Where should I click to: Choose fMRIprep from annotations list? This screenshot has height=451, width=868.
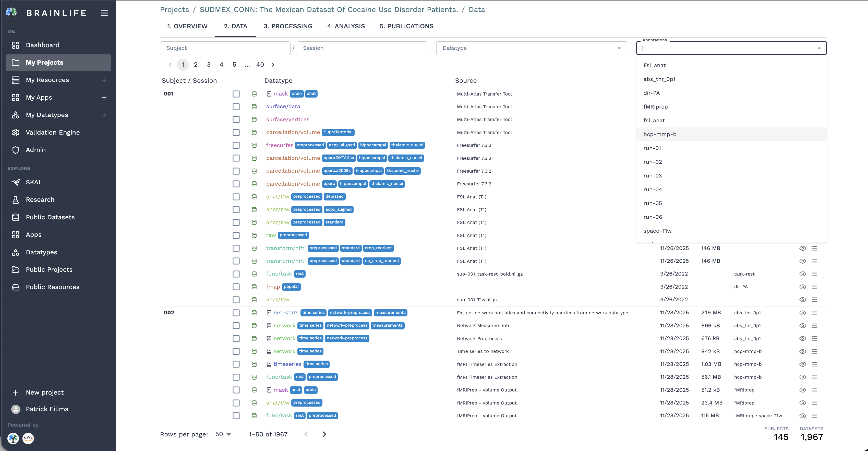pos(731,106)
